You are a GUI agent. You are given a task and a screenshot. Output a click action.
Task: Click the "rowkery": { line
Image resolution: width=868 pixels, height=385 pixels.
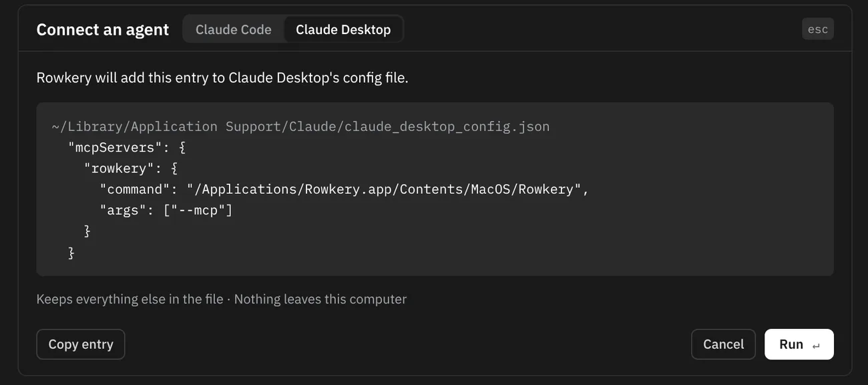point(131,168)
